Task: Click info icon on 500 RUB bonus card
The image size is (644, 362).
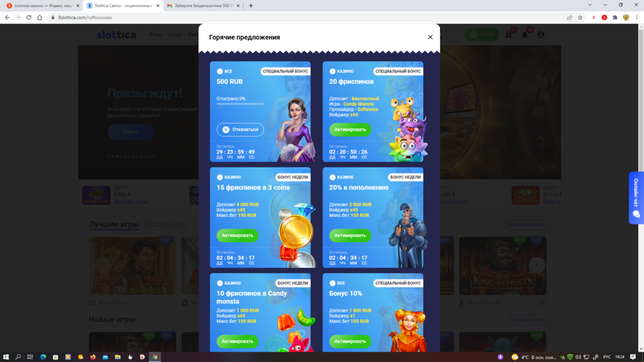Action: (220, 71)
